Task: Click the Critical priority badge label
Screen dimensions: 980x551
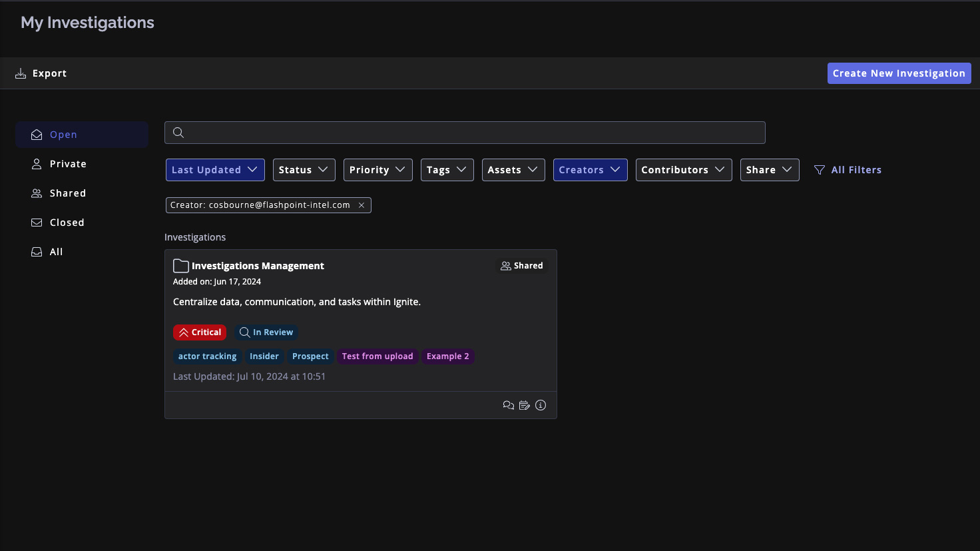Action: pyautogui.click(x=206, y=332)
